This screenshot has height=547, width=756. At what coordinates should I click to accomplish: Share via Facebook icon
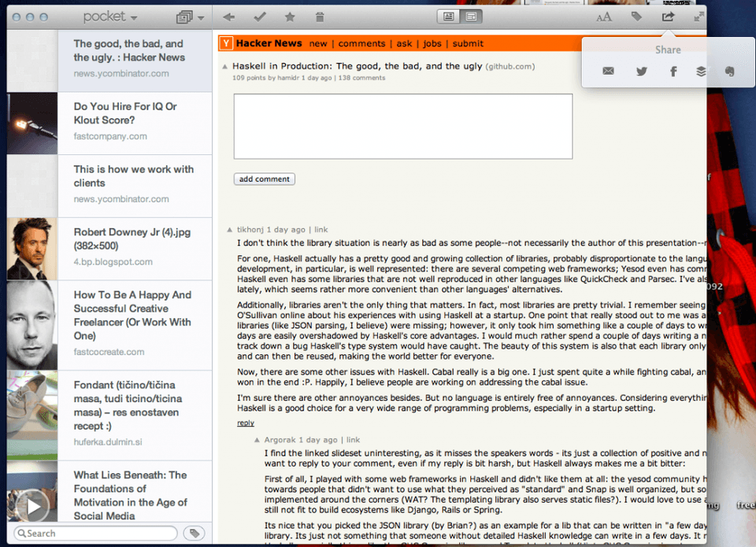click(673, 72)
